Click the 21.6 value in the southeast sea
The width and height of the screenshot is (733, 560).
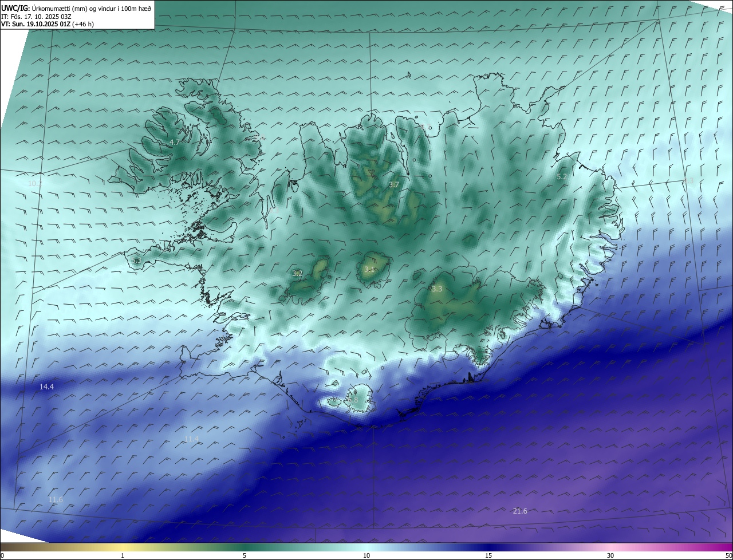(520, 511)
